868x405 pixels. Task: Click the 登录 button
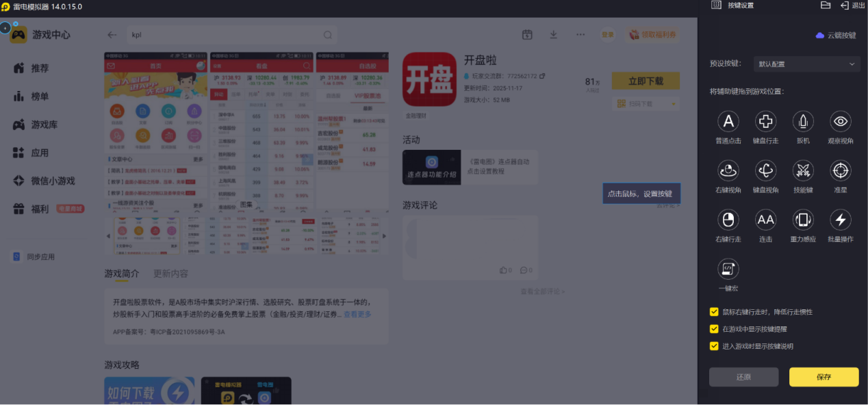pos(607,35)
